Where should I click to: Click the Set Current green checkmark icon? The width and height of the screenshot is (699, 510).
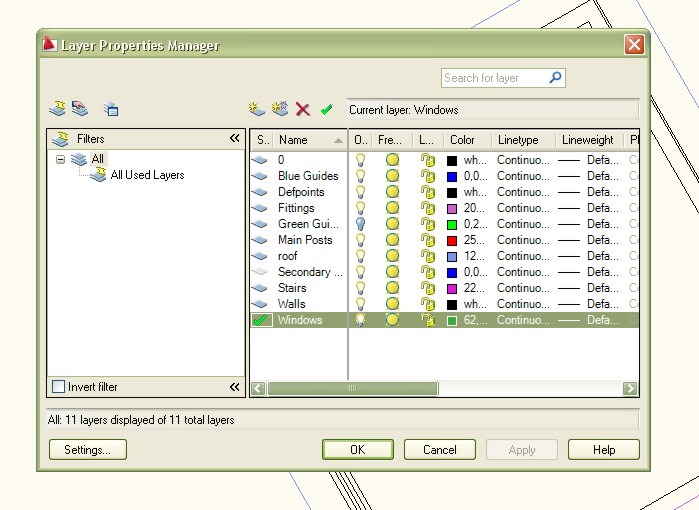[x=326, y=109]
